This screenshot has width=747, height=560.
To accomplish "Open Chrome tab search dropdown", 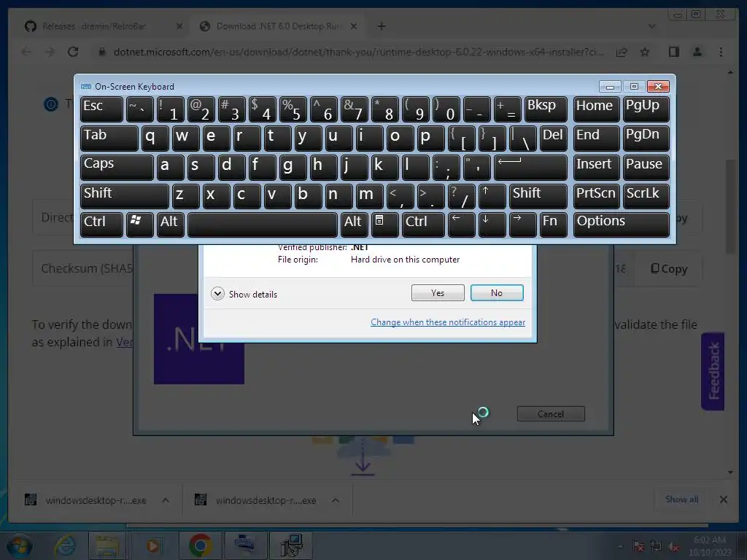I will click(651, 26).
